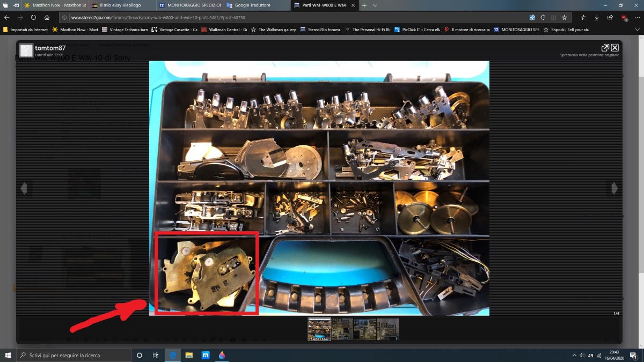Screen dimensions: 644x362
Task: Click the taskbar search box
Action: 73,355
